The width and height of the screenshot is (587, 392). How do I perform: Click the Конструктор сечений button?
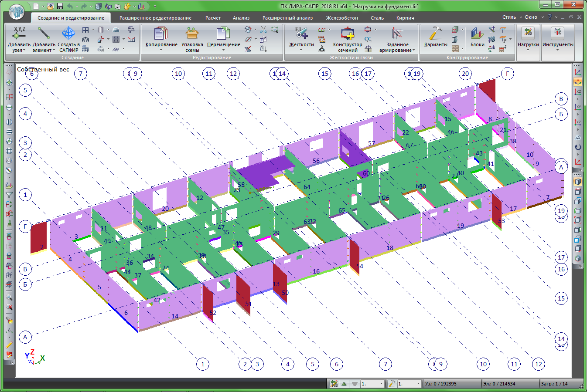point(348,39)
